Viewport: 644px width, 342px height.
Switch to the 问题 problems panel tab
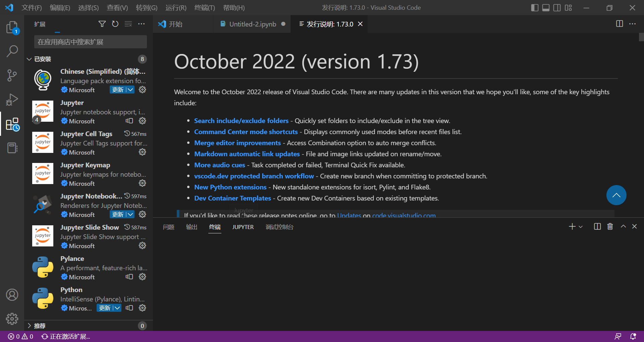point(168,227)
